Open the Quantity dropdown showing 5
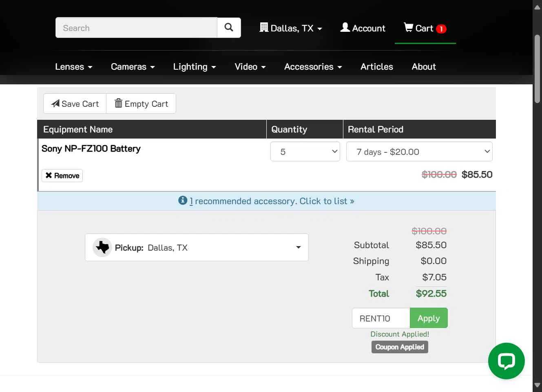The height and width of the screenshot is (392, 542). [x=305, y=152]
